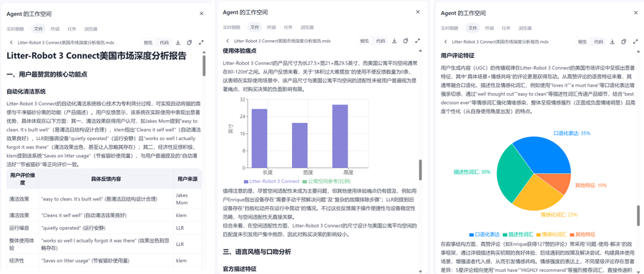The image size is (644, 274).
Task: Toggle 公寓空间参考(比例) legend series in bar chart
Action: (x=327, y=181)
